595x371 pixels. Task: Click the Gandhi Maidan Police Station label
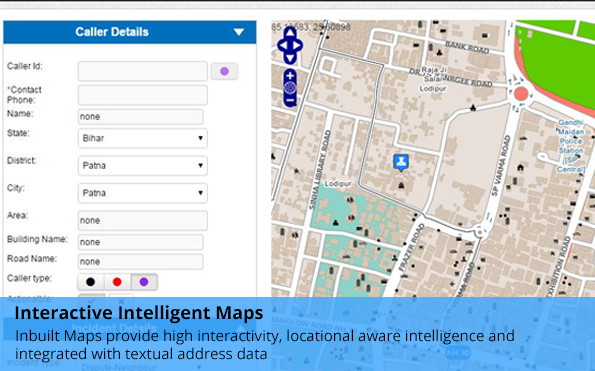[x=571, y=146]
